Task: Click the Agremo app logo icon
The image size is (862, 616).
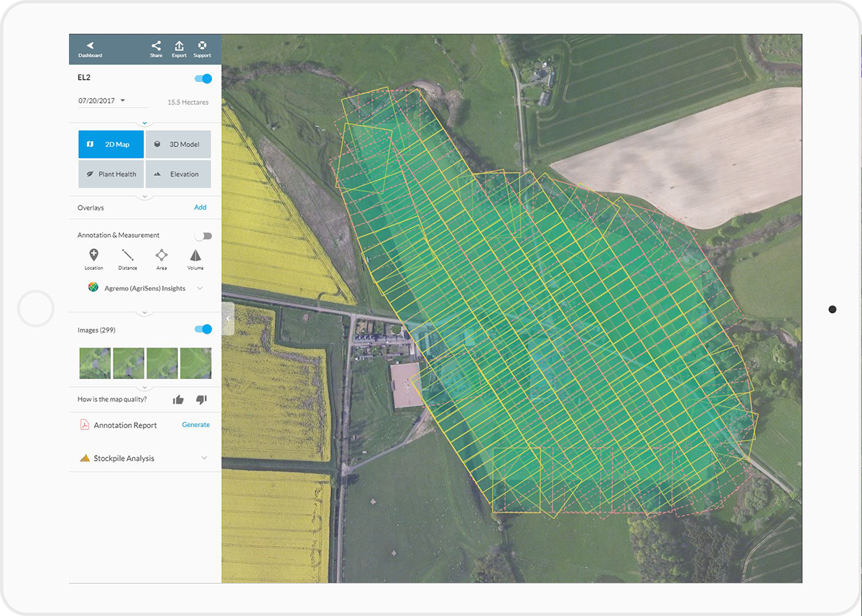Action: click(93, 288)
